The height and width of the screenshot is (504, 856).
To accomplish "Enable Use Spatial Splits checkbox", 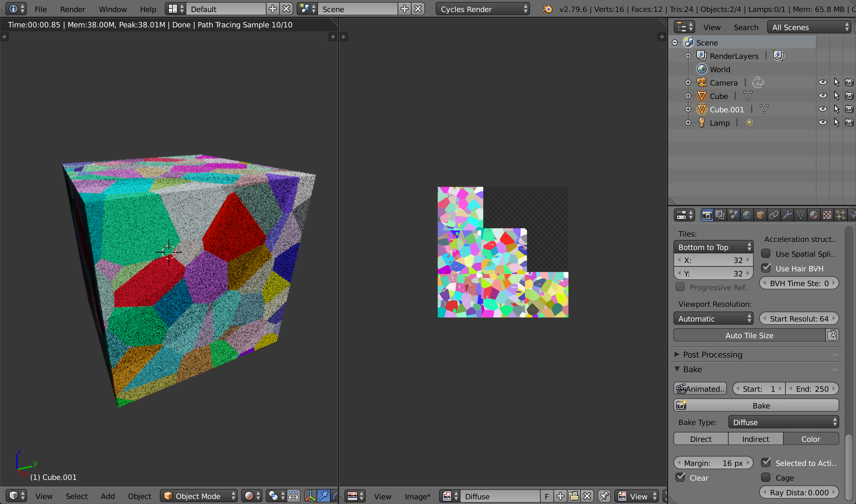I will click(766, 254).
